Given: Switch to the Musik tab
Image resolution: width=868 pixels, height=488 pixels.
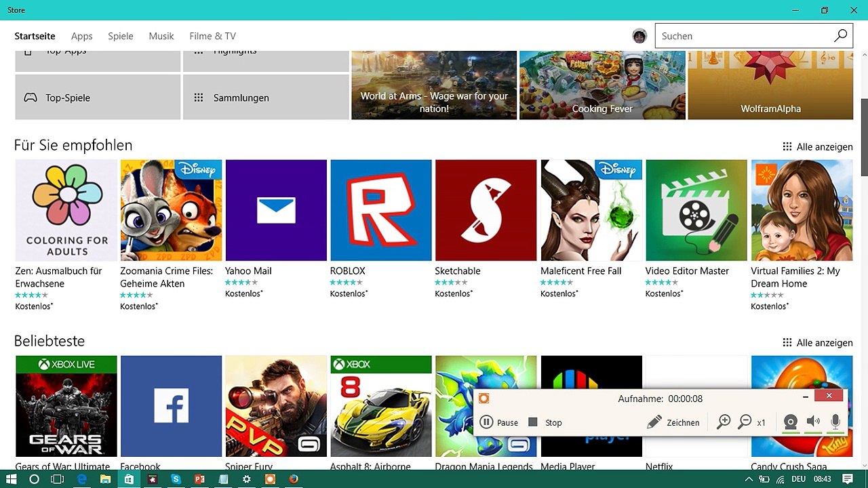Looking at the screenshot, I should coord(161,36).
